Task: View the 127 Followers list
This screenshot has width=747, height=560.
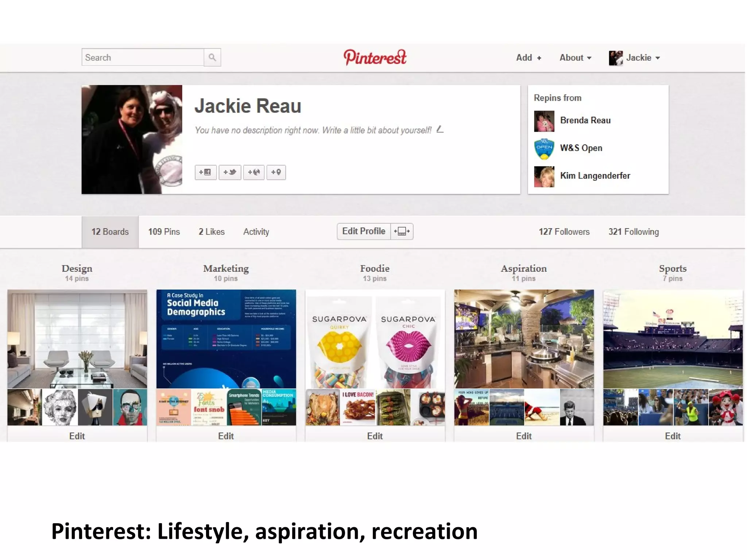Action: pos(564,232)
